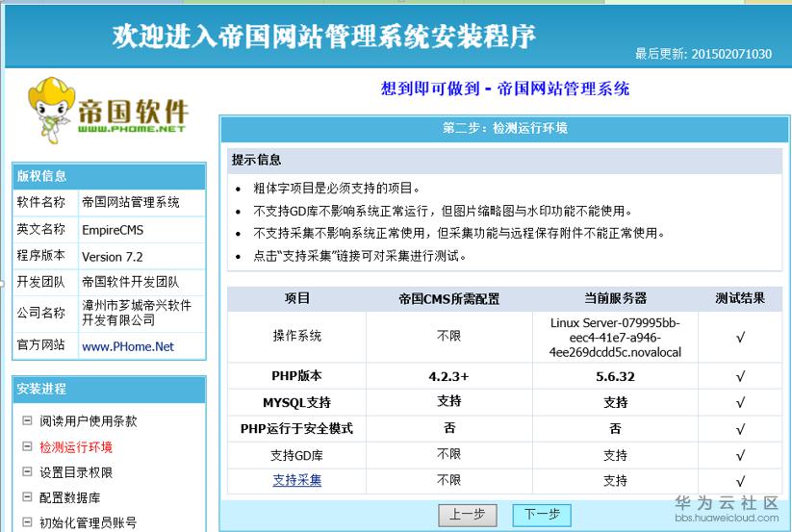Click the box icon beside 检测运行环境

pos(27,446)
